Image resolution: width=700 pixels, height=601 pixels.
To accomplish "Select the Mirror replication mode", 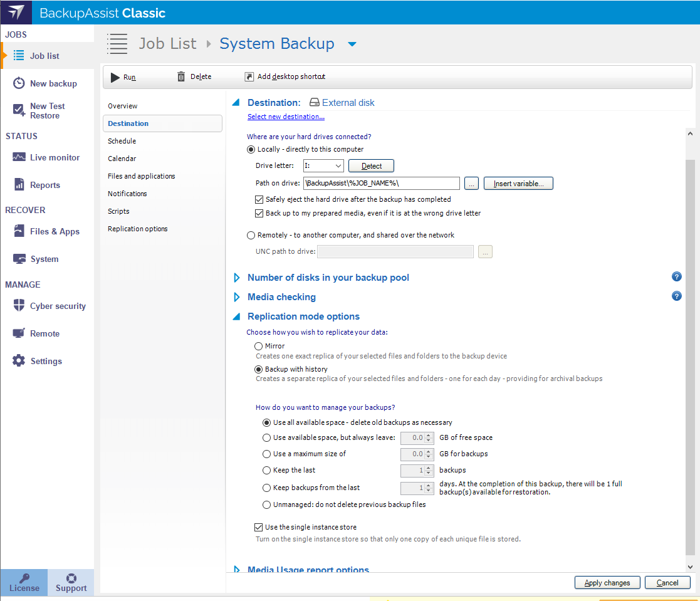I will 258,346.
